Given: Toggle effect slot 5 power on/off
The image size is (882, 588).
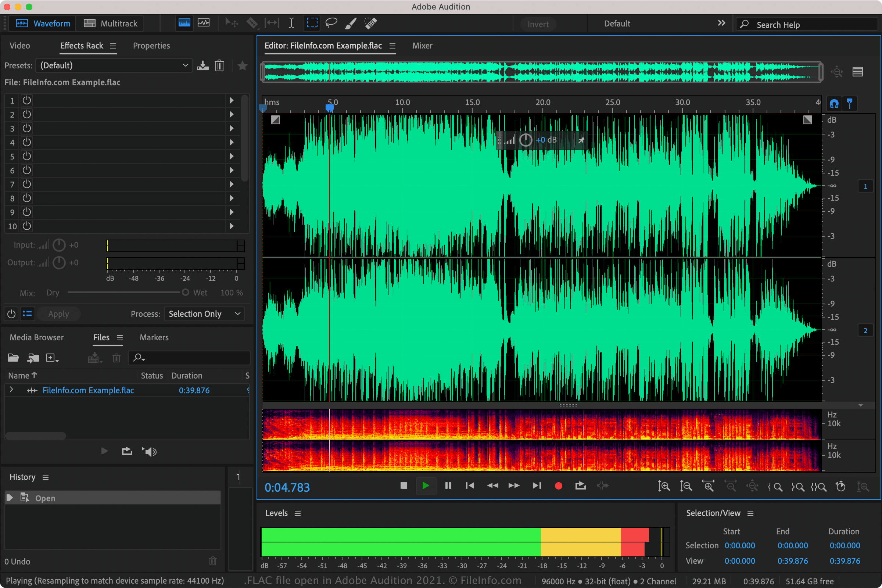Looking at the screenshot, I should pyautogui.click(x=26, y=156).
